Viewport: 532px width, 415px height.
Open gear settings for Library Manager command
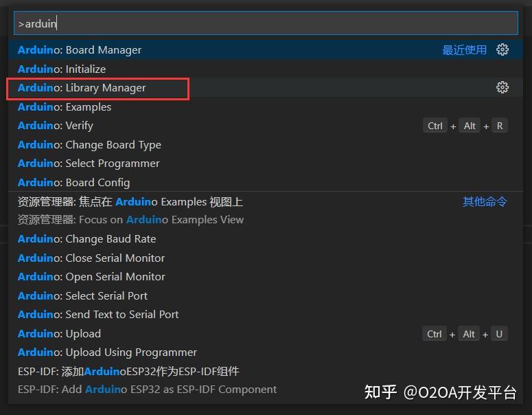[502, 88]
